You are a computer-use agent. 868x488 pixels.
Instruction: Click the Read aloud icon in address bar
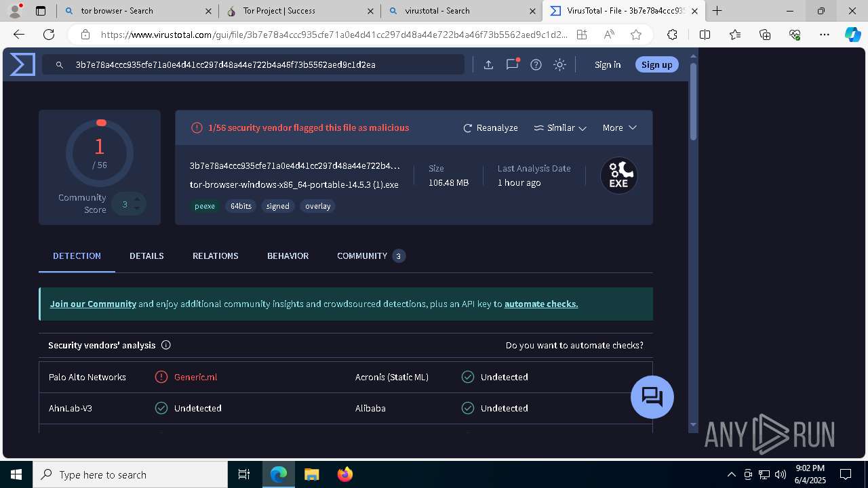click(x=609, y=35)
